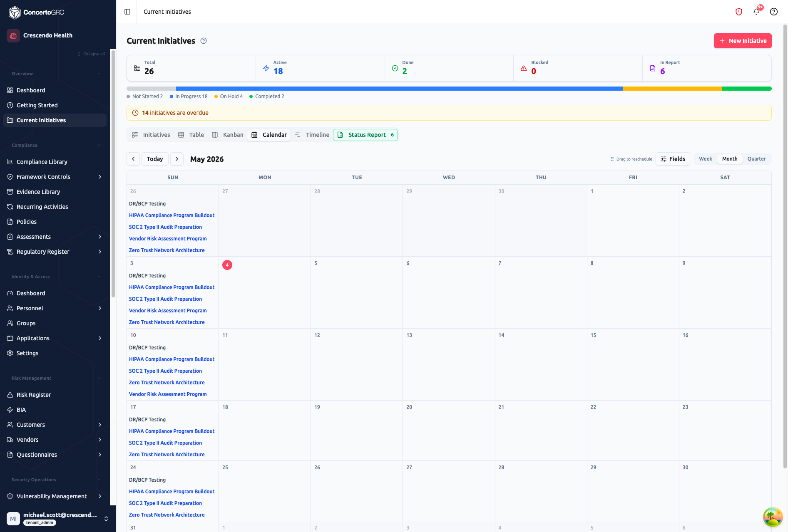Toggle the sidebar panel icon
Screen dimensions: 788x532
point(127,12)
